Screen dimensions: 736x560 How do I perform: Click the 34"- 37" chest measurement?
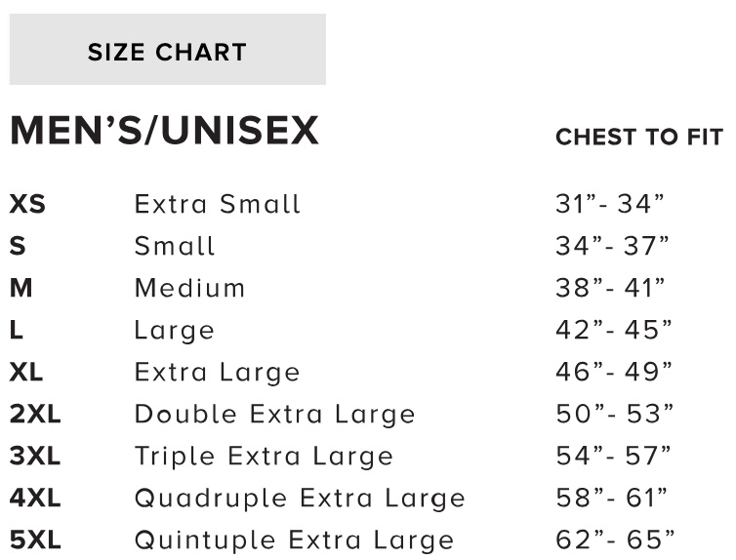click(612, 247)
